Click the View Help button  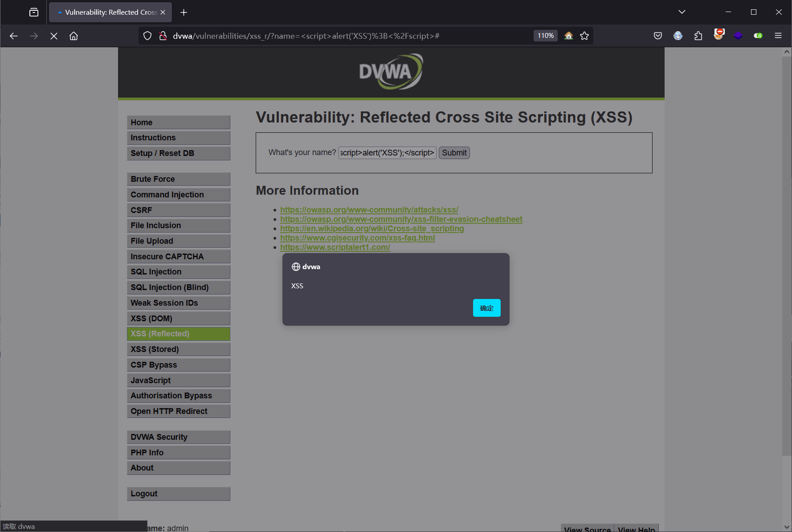636,528
